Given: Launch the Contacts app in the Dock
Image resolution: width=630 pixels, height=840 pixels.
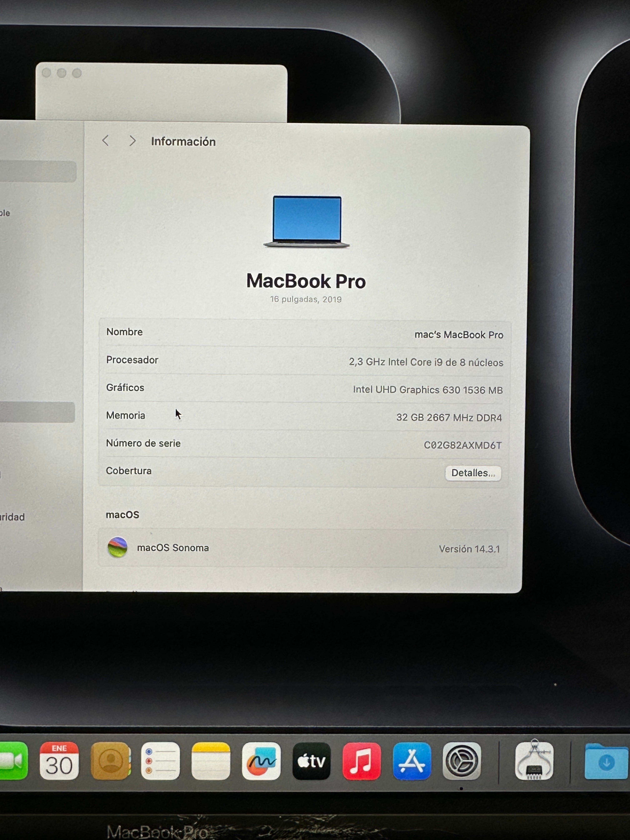Looking at the screenshot, I should coord(111,761).
